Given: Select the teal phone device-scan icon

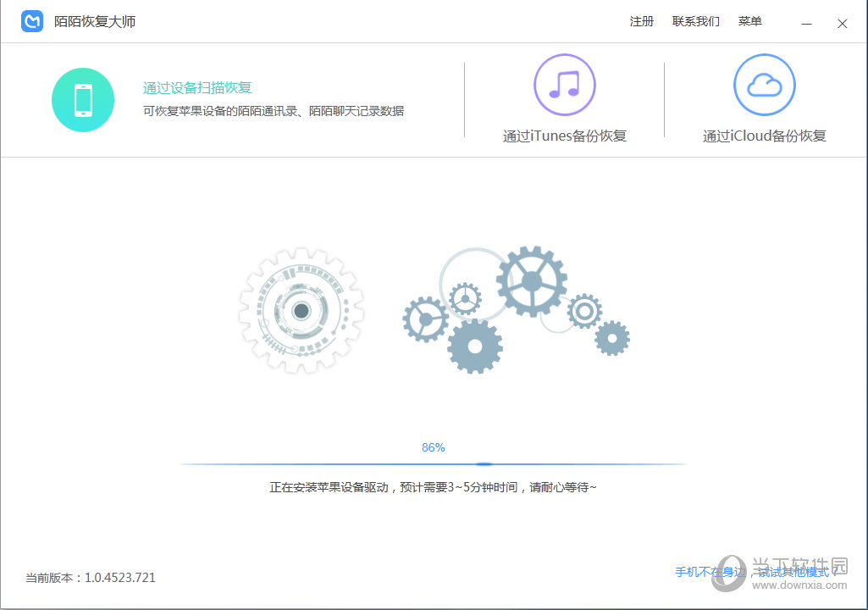Looking at the screenshot, I should (83, 100).
